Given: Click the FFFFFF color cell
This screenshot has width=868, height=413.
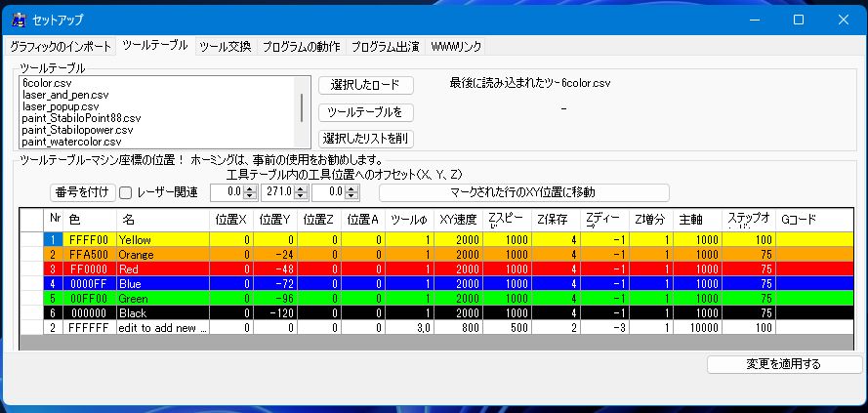Looking at the screenshot, I should pyautogui.click(x=91, y=328).
